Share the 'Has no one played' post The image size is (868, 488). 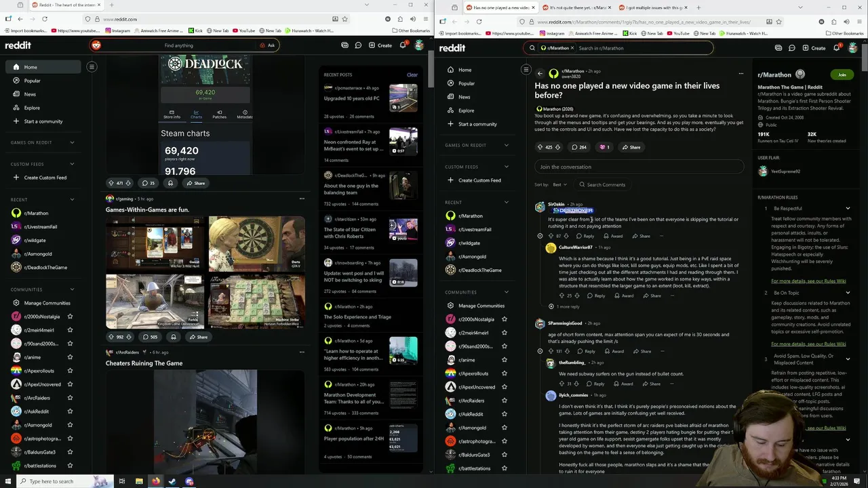click(x=631, y=147)
